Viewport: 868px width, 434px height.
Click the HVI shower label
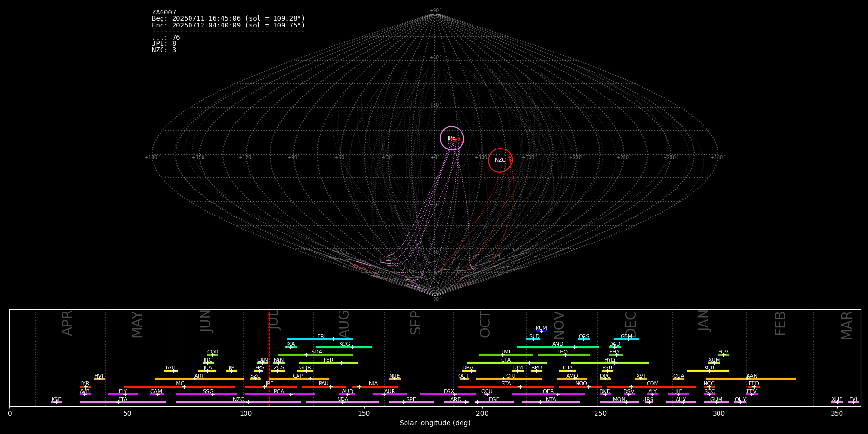tap(99, 376)
